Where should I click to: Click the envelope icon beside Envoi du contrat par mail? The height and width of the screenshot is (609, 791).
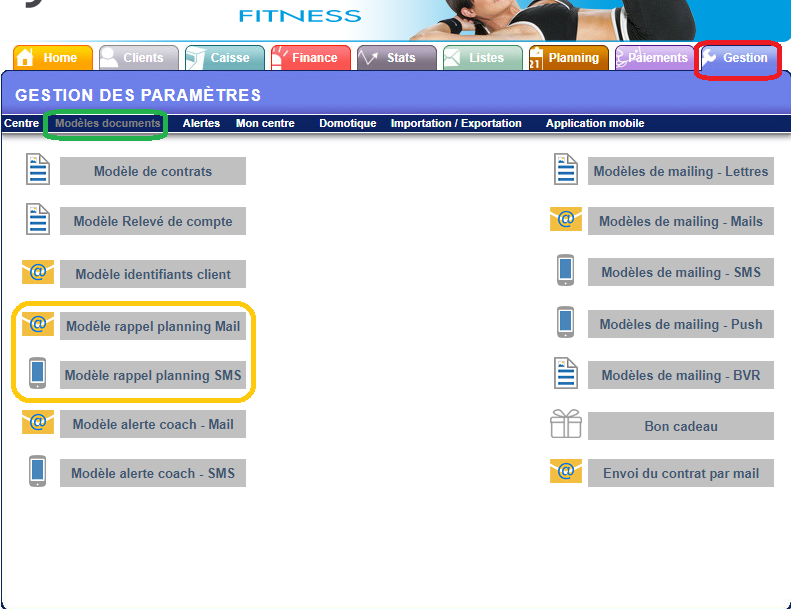566,472
